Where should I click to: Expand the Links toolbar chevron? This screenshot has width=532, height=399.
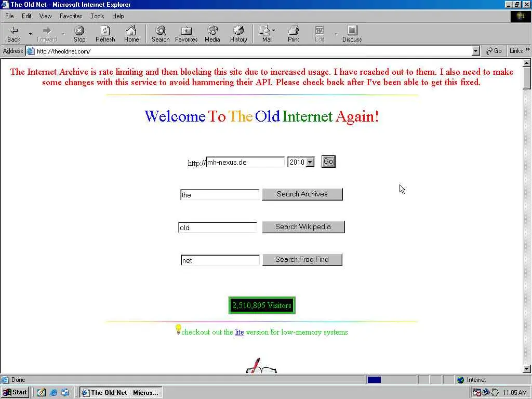[x=528, y=50]
